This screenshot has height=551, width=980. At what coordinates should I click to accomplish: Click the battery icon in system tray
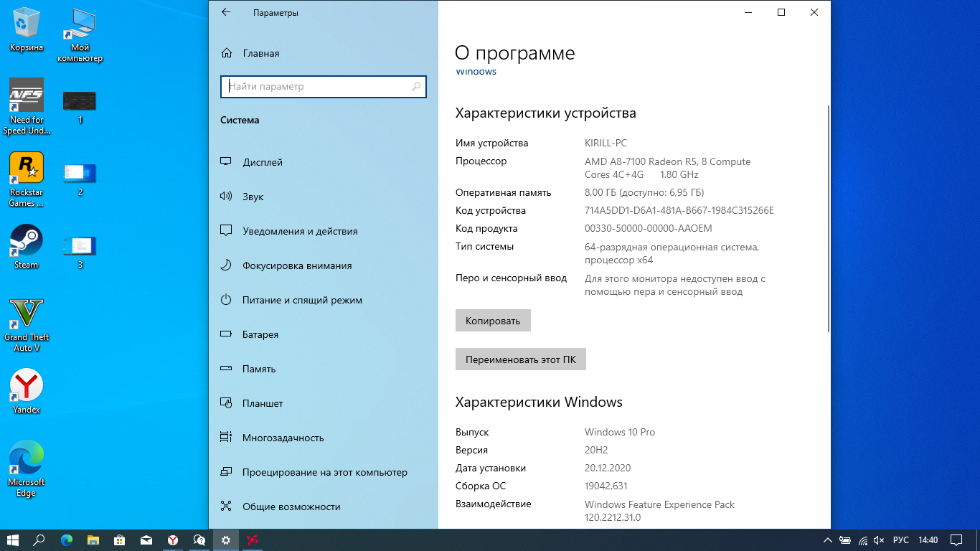tap(845, 540)
